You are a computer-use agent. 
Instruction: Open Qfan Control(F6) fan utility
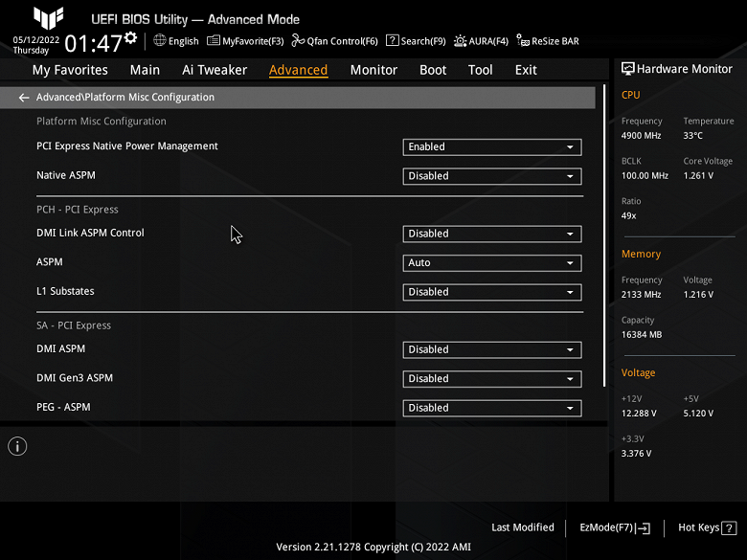click(335, 41)
